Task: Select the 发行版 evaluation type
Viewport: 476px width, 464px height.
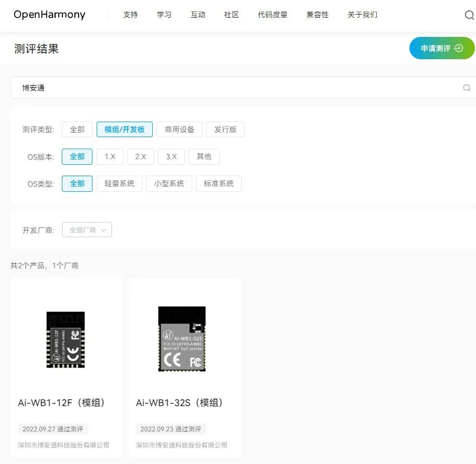Action: click(225, 129)
